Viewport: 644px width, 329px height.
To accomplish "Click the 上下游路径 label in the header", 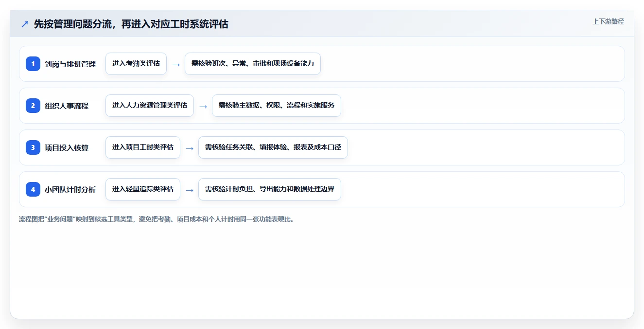I will tap(608, 21).
